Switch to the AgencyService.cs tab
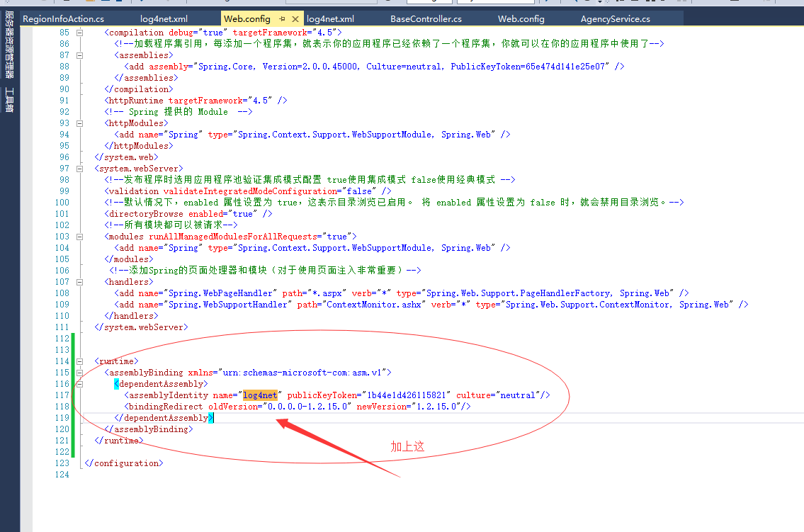804x532 pixels. [616, 19]
